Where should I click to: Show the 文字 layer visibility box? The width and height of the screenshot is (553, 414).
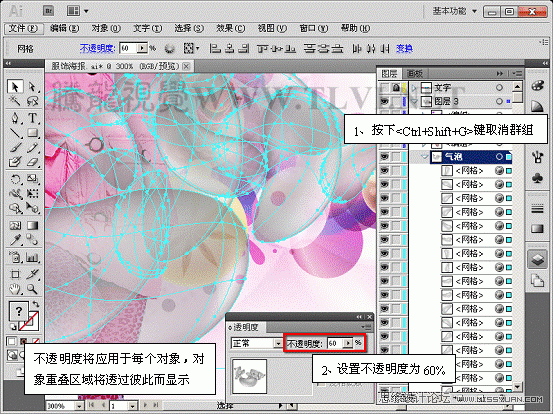[x=384, y=87]
